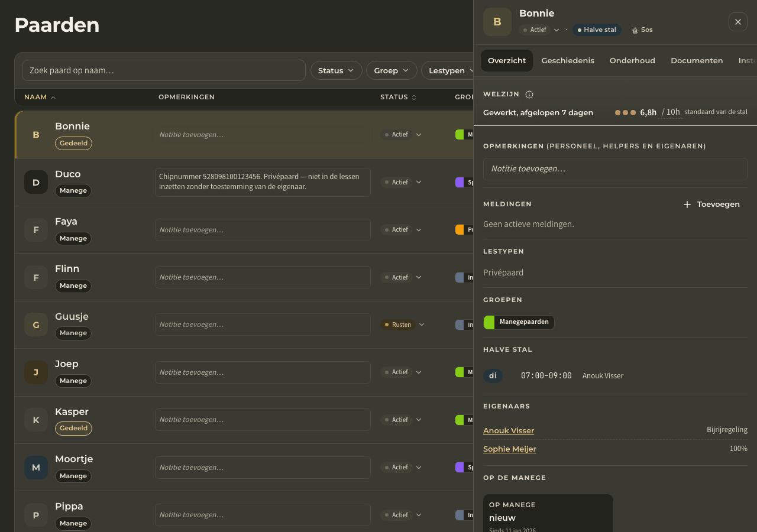Click the sort icon beside Status column

click(x=414, y=98)
